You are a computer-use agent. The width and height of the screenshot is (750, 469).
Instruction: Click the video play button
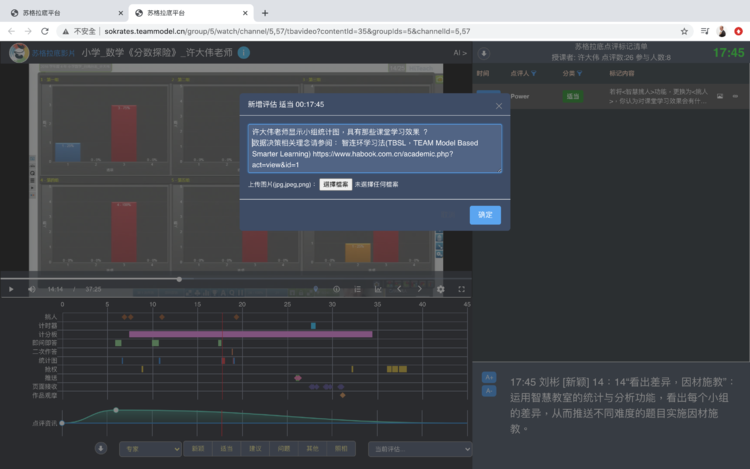point(11,289)
